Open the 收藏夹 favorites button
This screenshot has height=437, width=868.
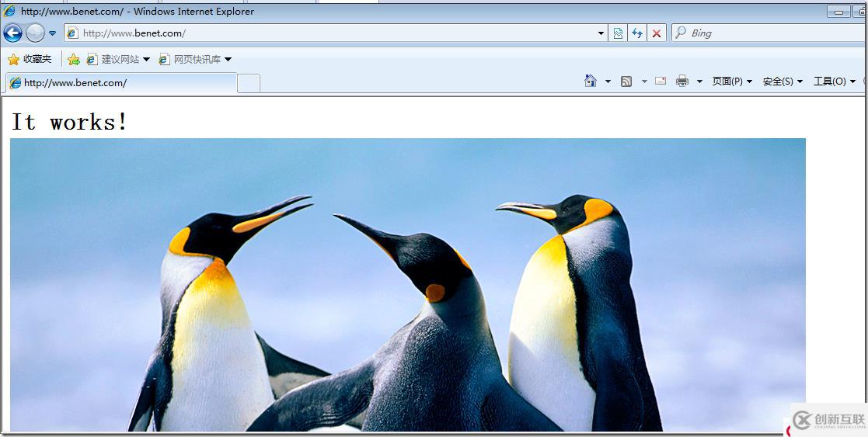click(x=30, y=59)
